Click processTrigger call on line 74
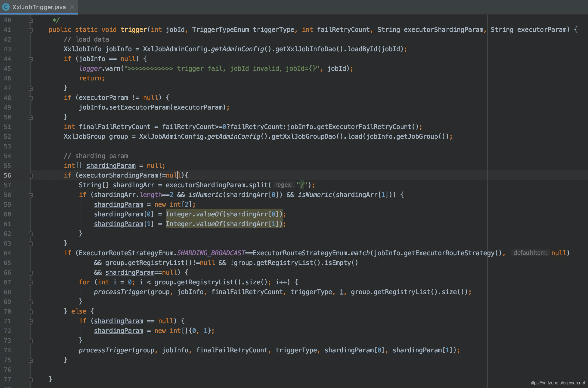Viewport: 588px width, 388px height. tap(105, 350)
